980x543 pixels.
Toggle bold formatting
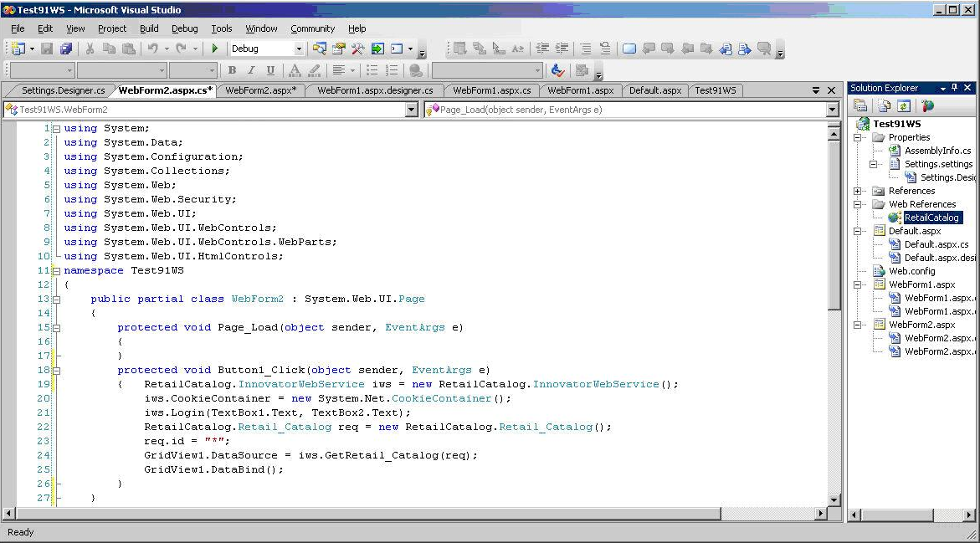click(x=232, y=70)
